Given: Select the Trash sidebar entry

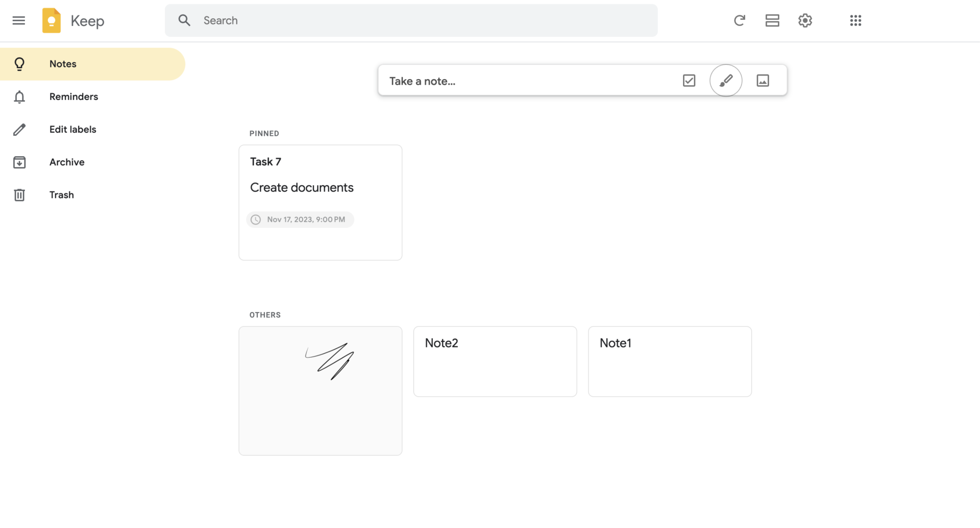Looking at the screenshot, I should [x=61, y=194].
